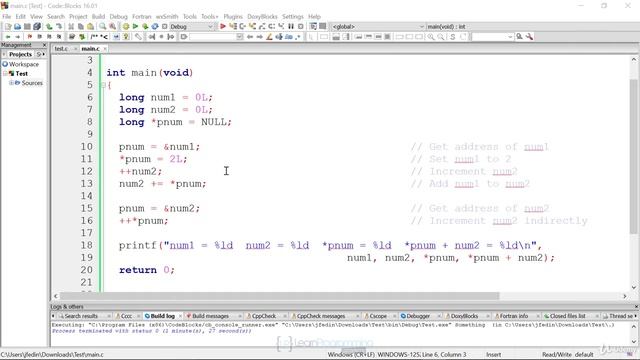Click the Open file toolbar icon
This screenshot has height=360, width=640.
(x=18, y=27)
